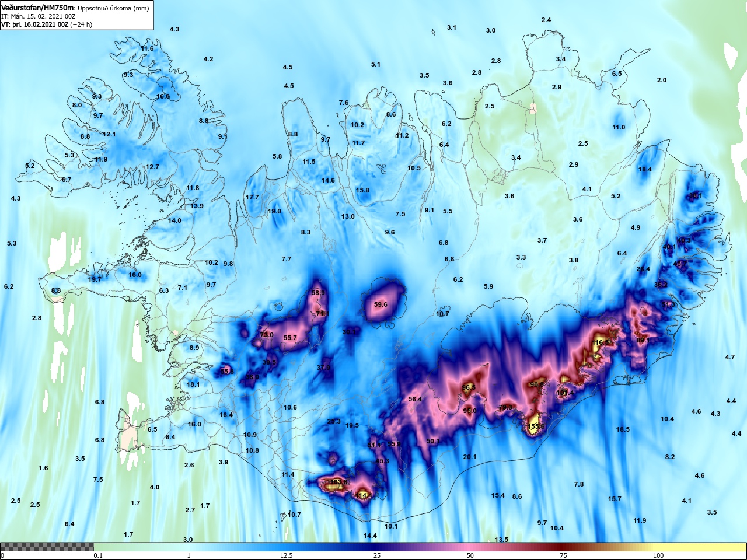Image resolution: width=747 pixels, height=560 pixels.
Task: Click the 17.7 precipitation value
Action: [x=252, y=197]
